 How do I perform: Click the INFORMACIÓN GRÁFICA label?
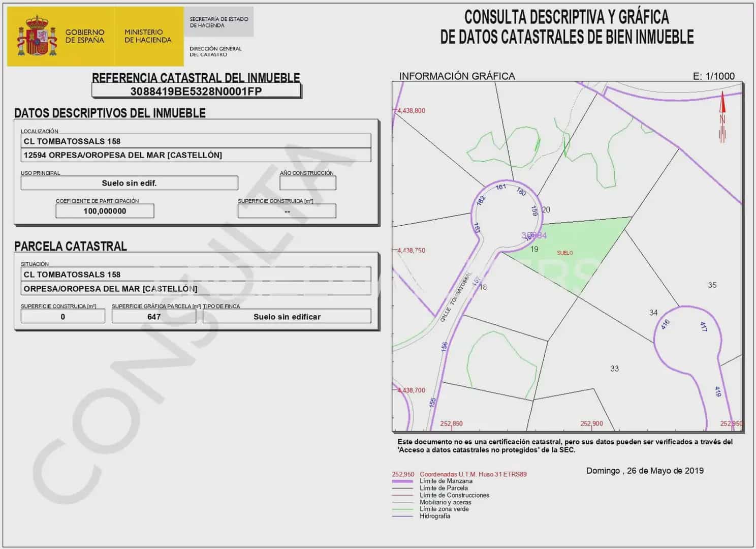(457, 76)
